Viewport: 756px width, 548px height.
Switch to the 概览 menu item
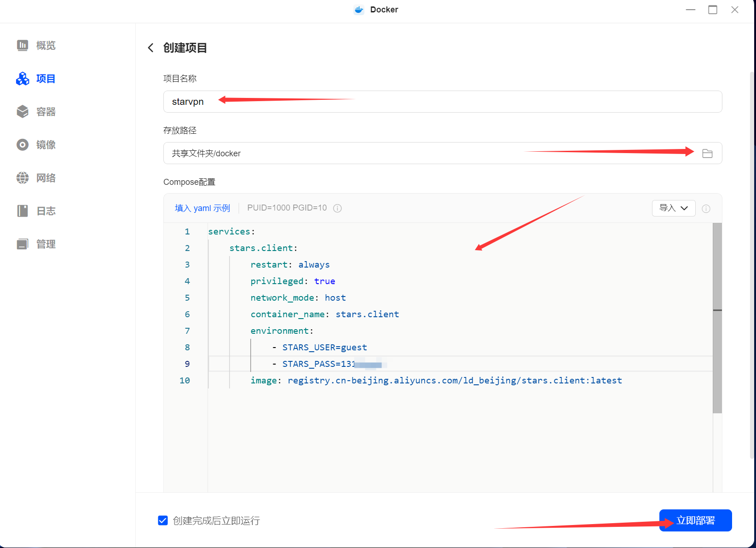pyautogui.click(x=46, y=46)
